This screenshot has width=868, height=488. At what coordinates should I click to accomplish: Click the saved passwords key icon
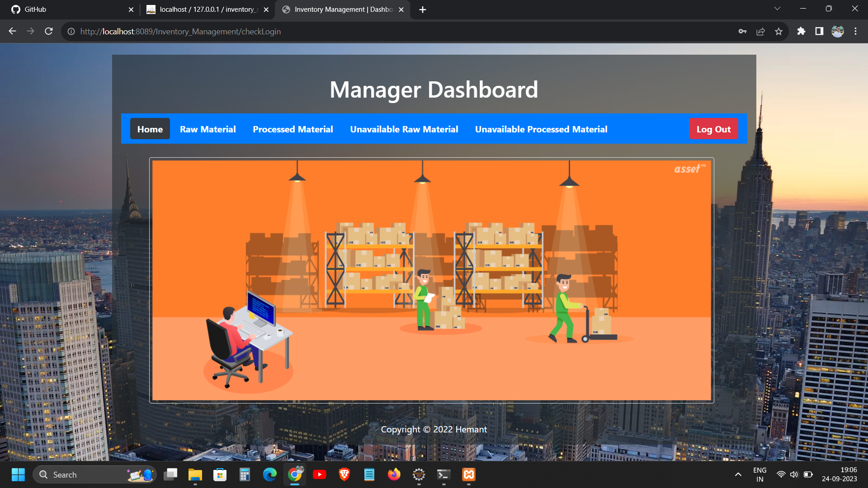click(x=742, y=31)
